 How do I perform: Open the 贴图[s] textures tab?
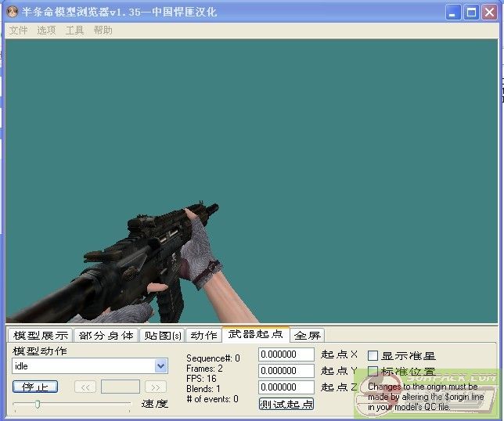tap(163, 335)
